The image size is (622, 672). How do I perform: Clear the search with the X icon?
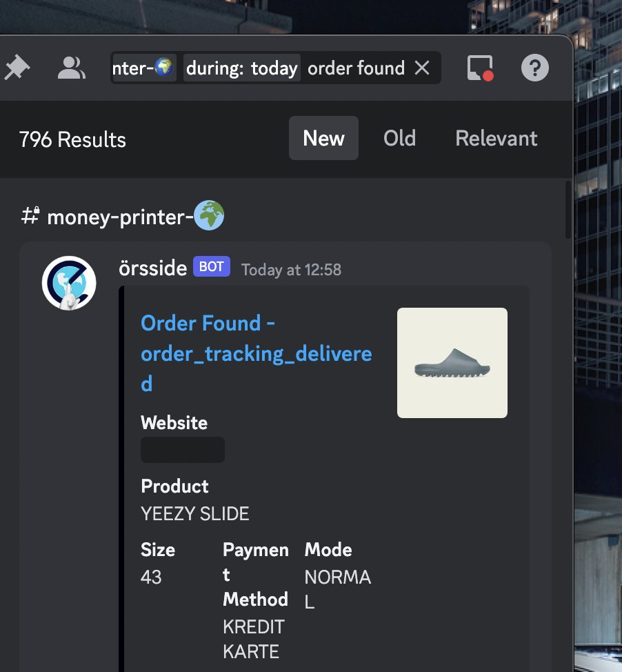pyautogui.click(x=422, y=68)
